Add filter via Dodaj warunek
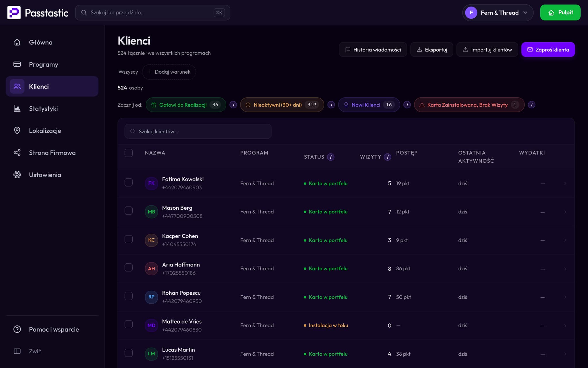 (169, 72)
